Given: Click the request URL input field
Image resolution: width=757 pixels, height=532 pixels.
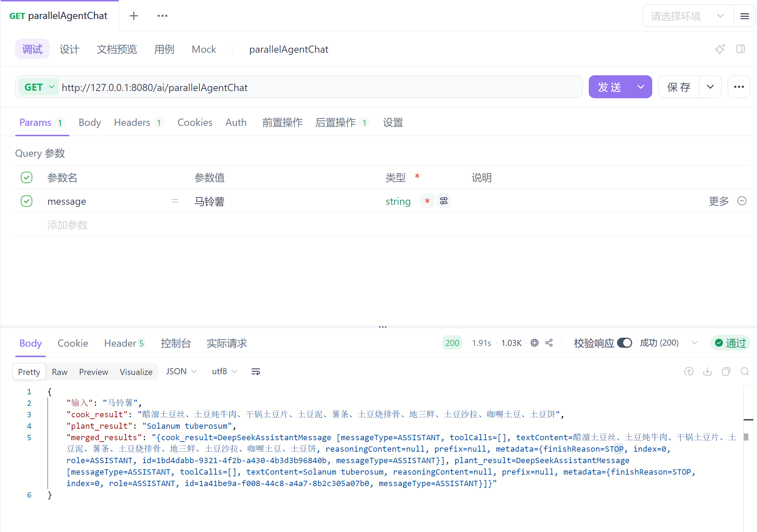Looking at the screenshot, I should point(321,87).
